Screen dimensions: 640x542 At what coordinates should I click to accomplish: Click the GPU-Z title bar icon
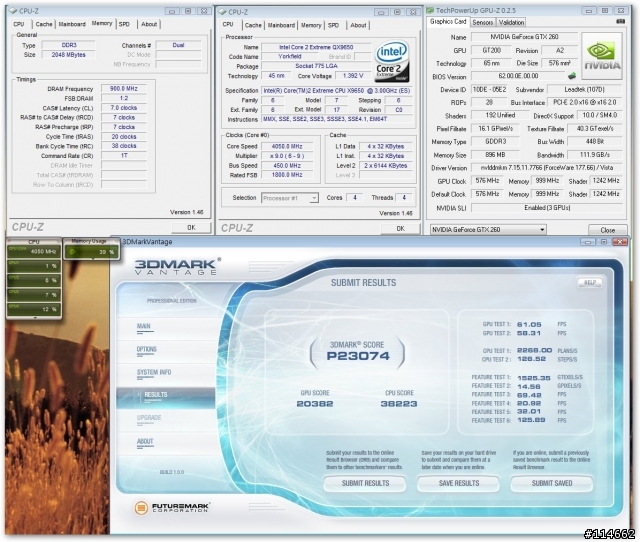point(430,10)
